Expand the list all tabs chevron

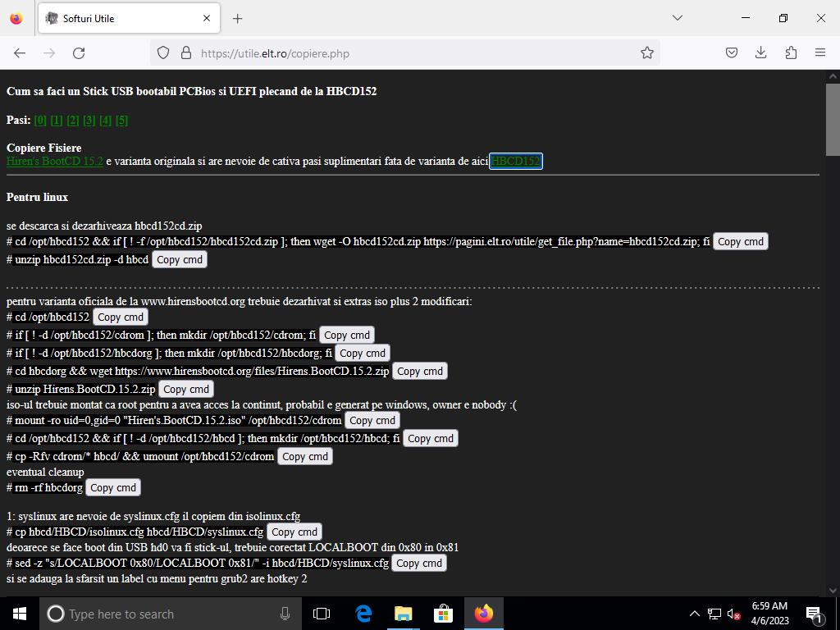677,18
